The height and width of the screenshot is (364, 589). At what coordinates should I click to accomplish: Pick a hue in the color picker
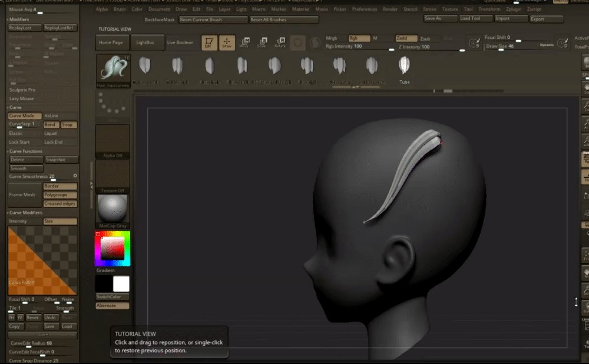[112, 249]
